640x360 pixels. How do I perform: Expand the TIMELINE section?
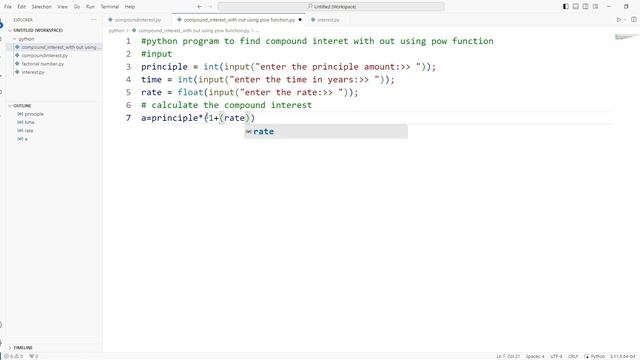pos(23,348)
